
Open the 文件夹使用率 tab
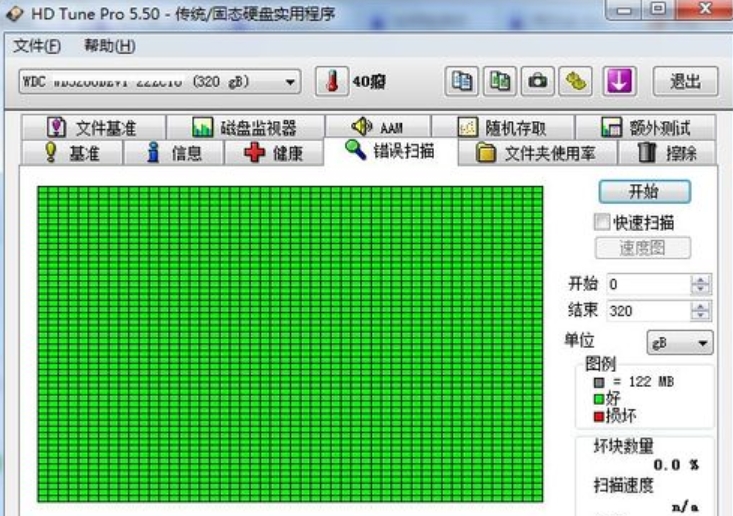(x=537, y=153)
